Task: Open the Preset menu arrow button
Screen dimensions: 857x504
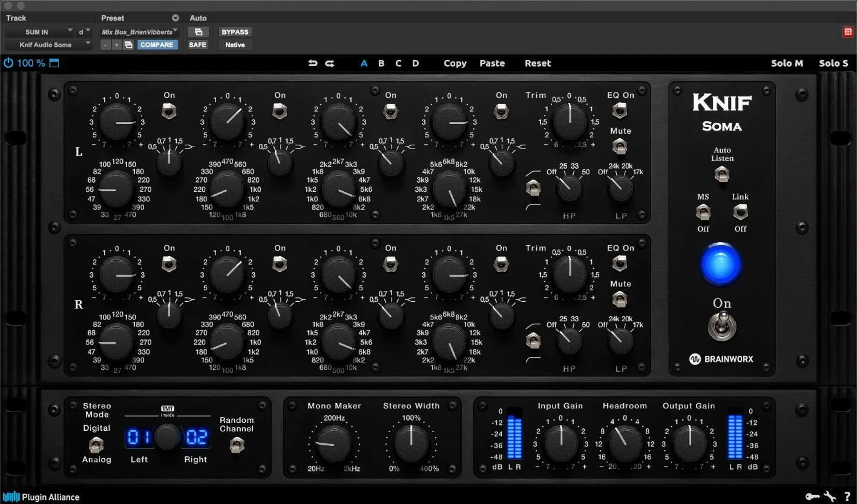Action: (175, 18)
